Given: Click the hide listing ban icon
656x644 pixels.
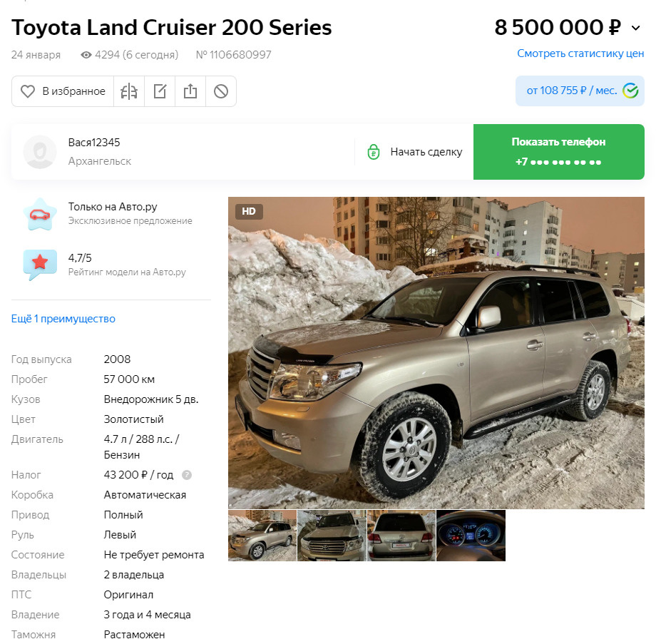Looking at the screenshot, I should tap(221, 91).
